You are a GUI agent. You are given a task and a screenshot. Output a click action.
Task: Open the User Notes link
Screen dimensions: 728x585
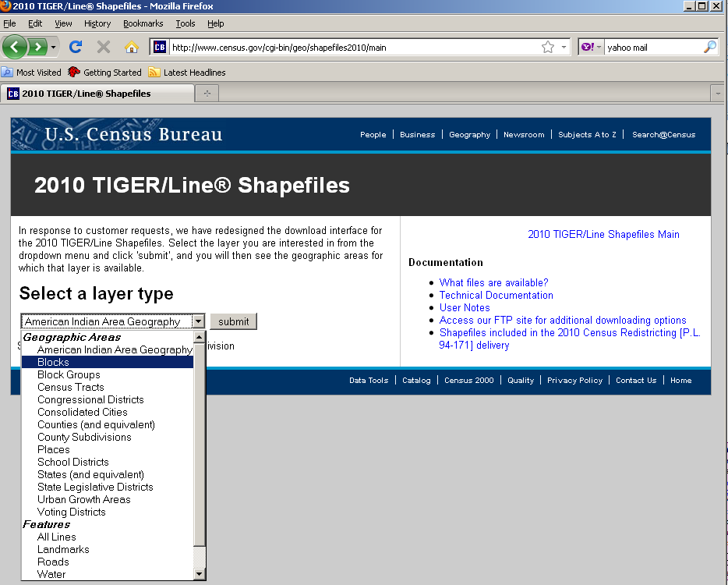(x=465, y=307)
